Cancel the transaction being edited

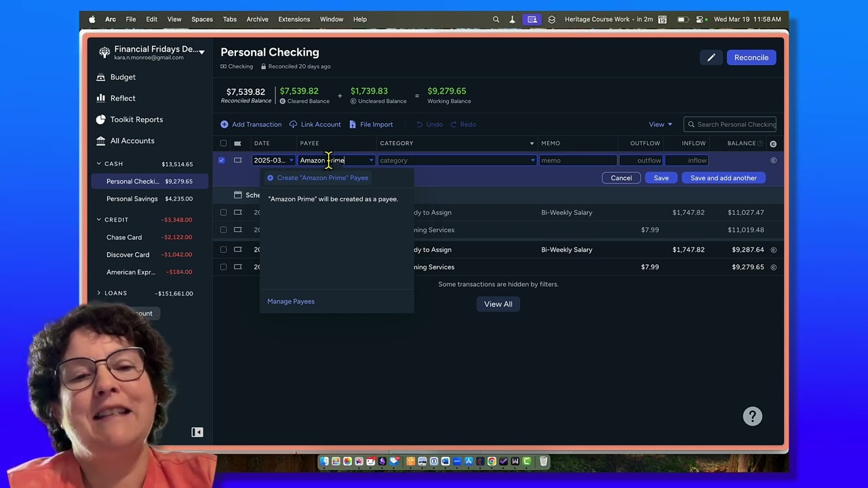(621, 178)
